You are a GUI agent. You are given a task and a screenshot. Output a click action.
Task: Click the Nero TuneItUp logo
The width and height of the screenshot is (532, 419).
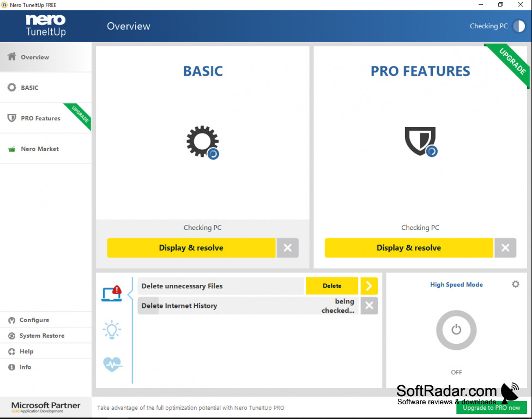46,26
